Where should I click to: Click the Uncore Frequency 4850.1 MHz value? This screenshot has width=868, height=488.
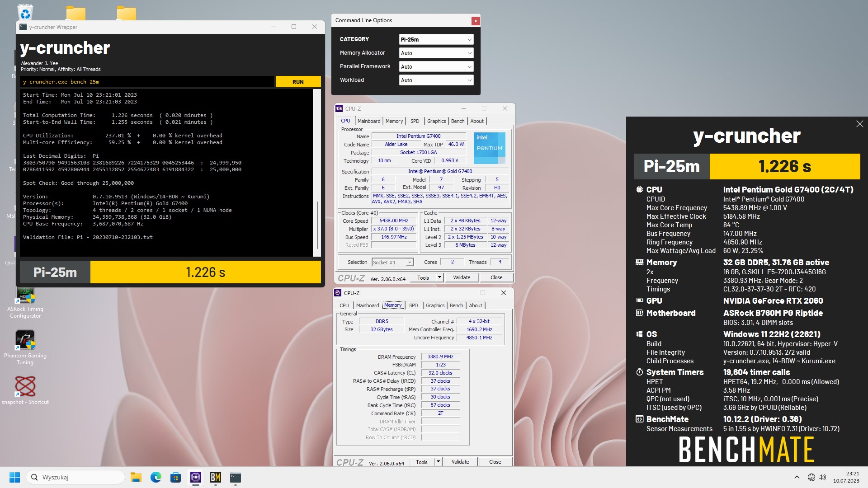click(x=479, y=338)
